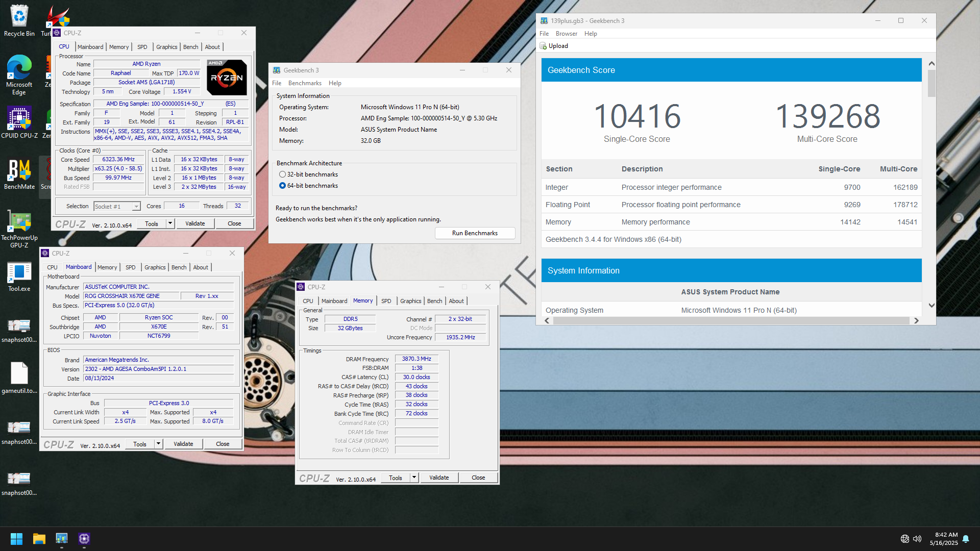Viewport: 980px width, 551px height.
Task: Switch to Bench tab in top CPU-Z window
Action: pyautogui.click(x=190, y=47)
